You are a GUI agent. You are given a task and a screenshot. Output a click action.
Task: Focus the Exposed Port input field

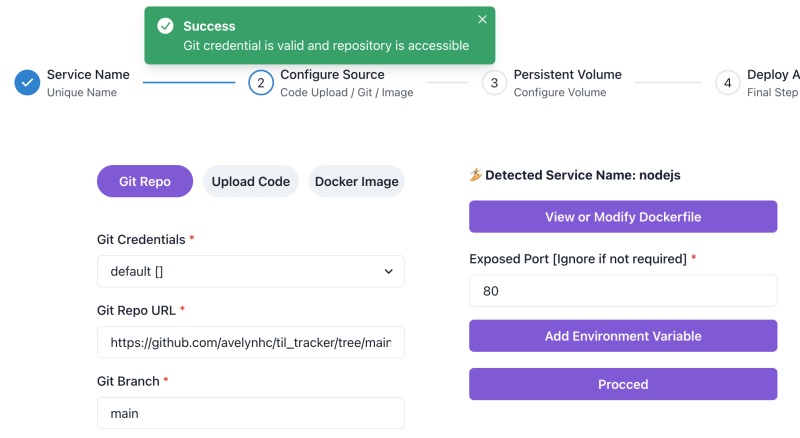(x=623, y=290)
